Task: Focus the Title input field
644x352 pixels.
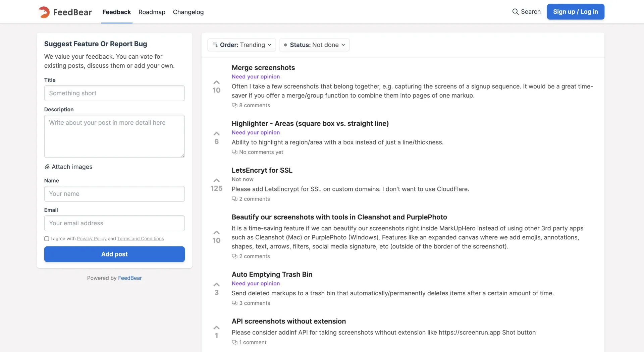Action: pos(114,93)
